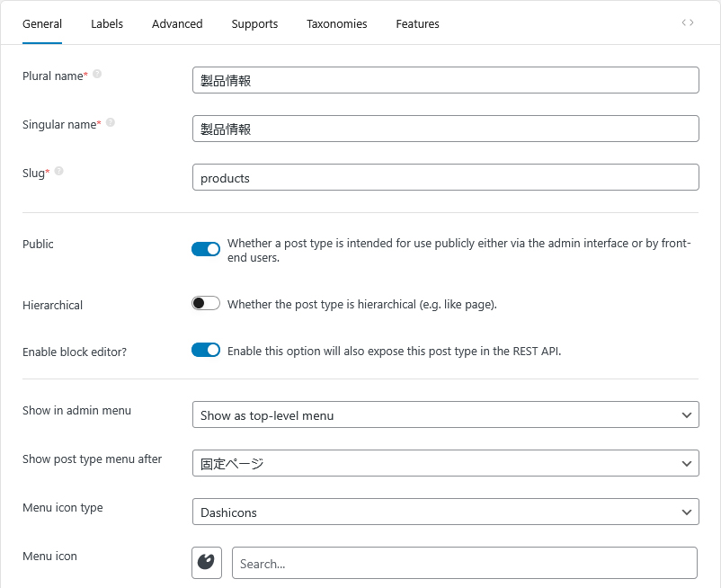Viewport: 721px width, 588px height.
Task: Click help icon beside Singular name
Action: 111,123
